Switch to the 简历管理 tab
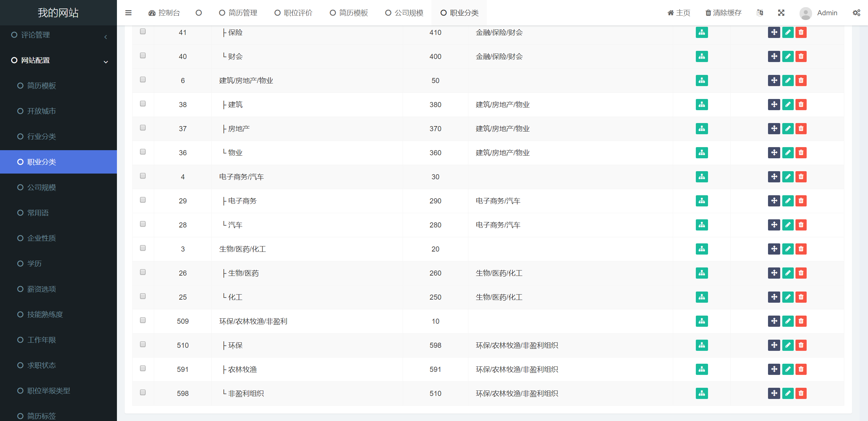Screen dimensions: 868x421 point(238,13)
